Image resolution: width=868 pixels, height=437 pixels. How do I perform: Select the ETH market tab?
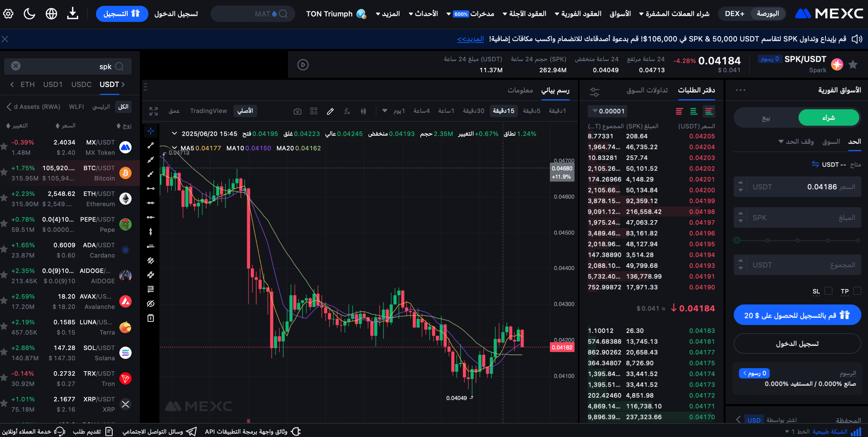[x=27, y=84]
